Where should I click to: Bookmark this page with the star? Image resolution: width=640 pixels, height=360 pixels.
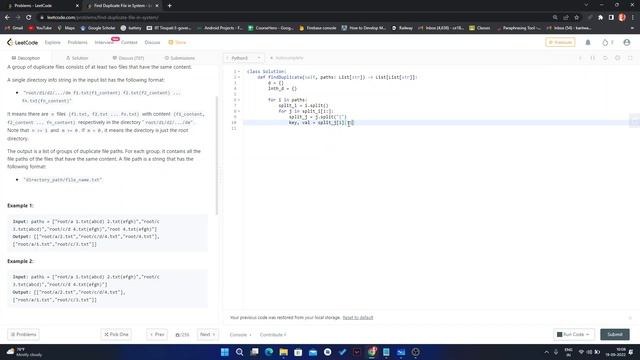[576, 18]
